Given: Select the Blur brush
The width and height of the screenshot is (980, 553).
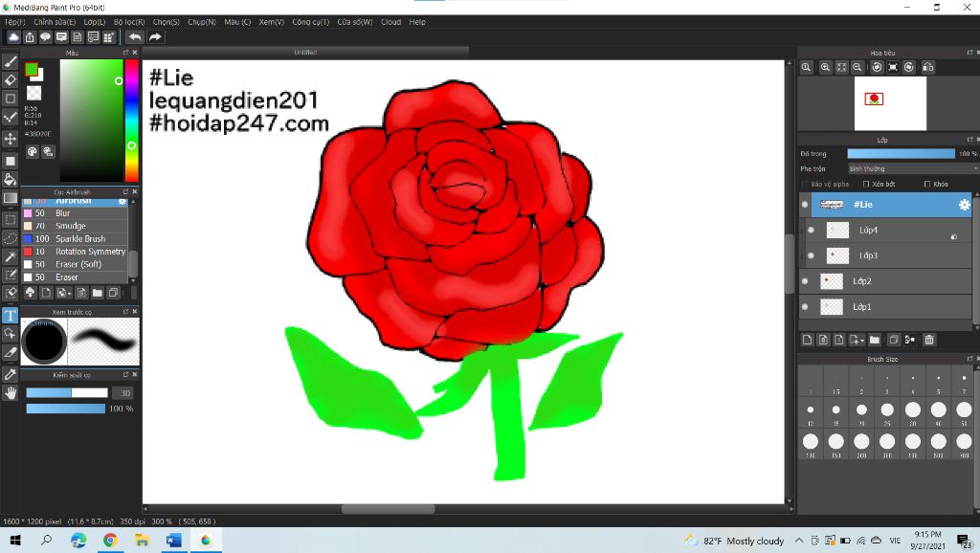Looking at the screenshot, I should click(75, 213).
